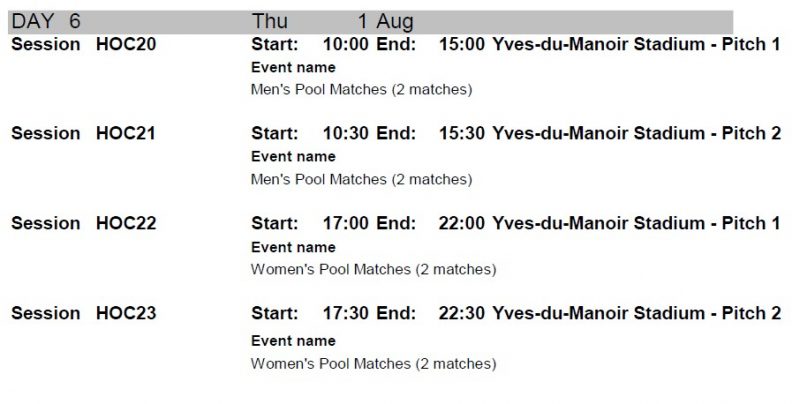Click the 15:30 end time
This screenshot has height=404, width=800.
[x=462, y=134]
